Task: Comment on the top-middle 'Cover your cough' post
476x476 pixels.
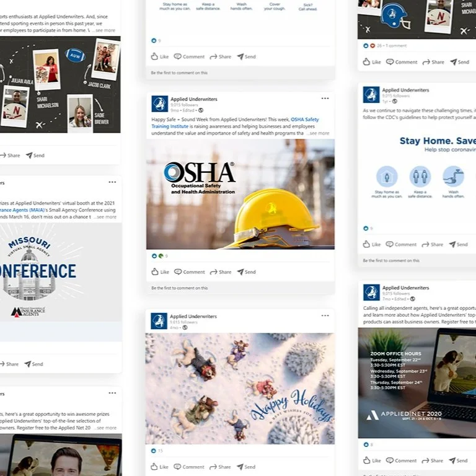Action: 189,56
